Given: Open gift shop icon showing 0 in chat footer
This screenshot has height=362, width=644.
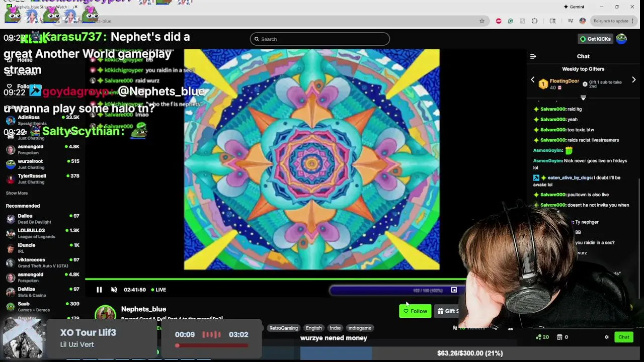Looking at the screenshot, I should (562, 337).
